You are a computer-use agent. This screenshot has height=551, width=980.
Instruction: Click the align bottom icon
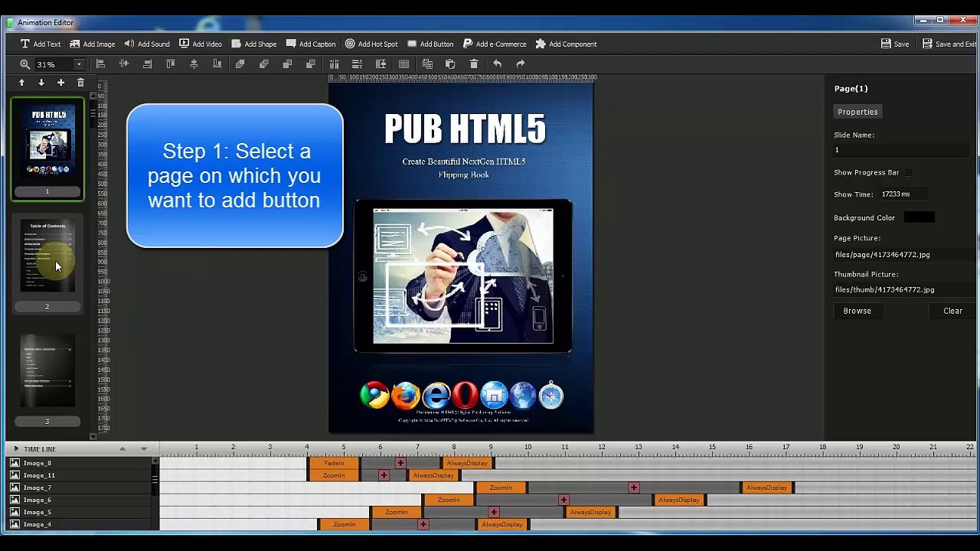coord(217,64)
